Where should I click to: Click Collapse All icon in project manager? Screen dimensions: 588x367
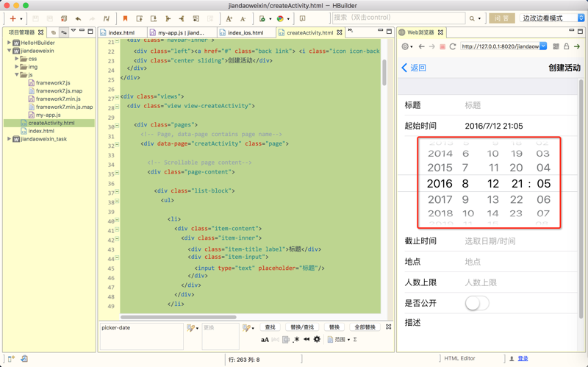coord(54,32)
